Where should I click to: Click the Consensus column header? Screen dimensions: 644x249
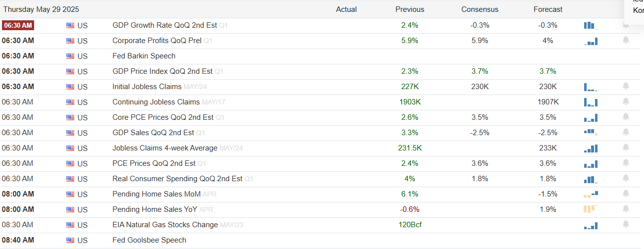tap(480, 9)
